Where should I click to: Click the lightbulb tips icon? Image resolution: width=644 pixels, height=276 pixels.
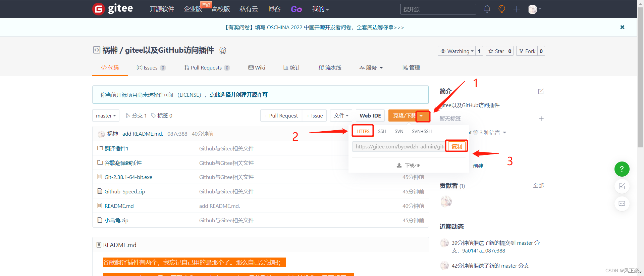(502, 9)
